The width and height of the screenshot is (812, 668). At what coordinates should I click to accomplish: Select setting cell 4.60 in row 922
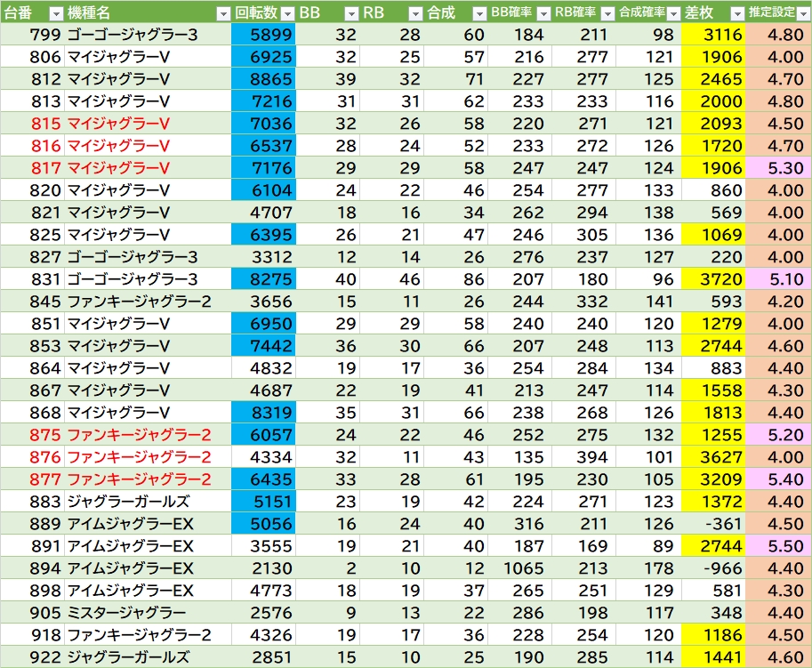pos(778,657)
